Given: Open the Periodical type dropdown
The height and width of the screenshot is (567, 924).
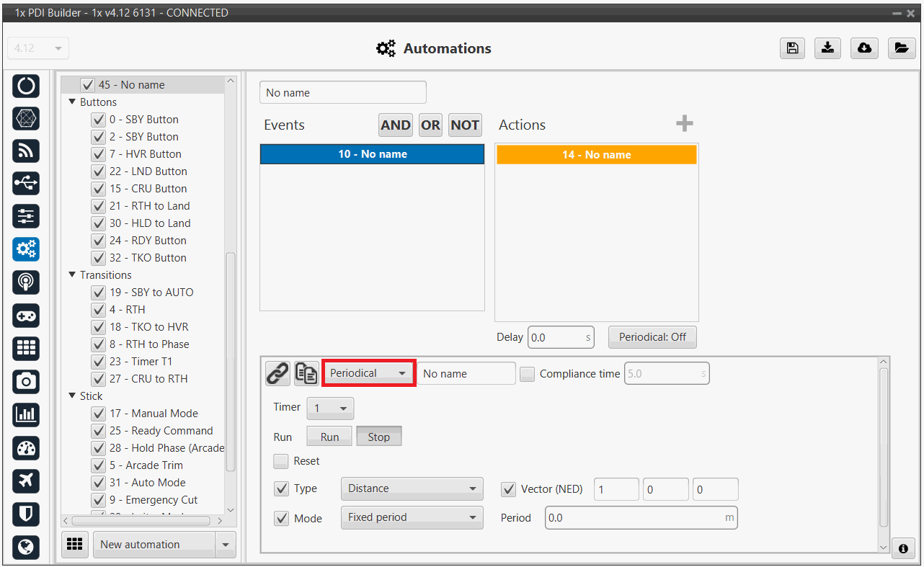Looking at the screenshot, I should click(368, 373).
